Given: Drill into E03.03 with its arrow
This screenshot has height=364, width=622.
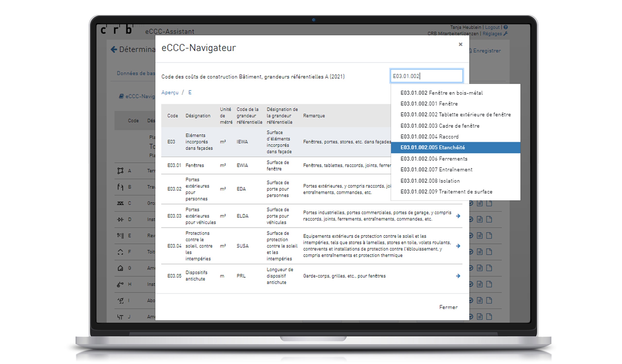Looking at the screenshot, I should 458,216.
